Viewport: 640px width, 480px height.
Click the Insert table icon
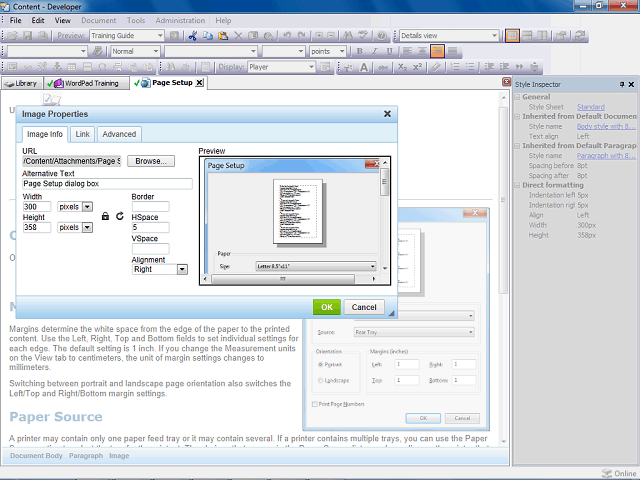[x=72, y=67]
